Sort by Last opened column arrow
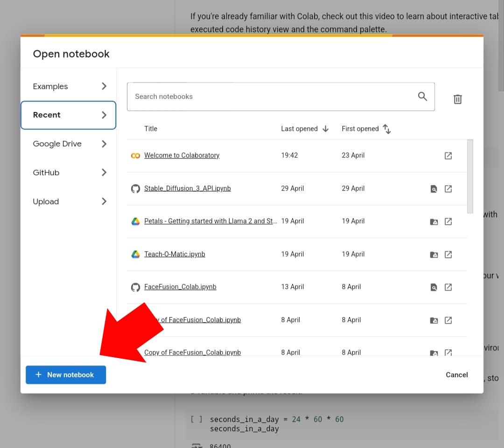Image resolution: width=504 pixels, height=448 pixels. (326, 129)
